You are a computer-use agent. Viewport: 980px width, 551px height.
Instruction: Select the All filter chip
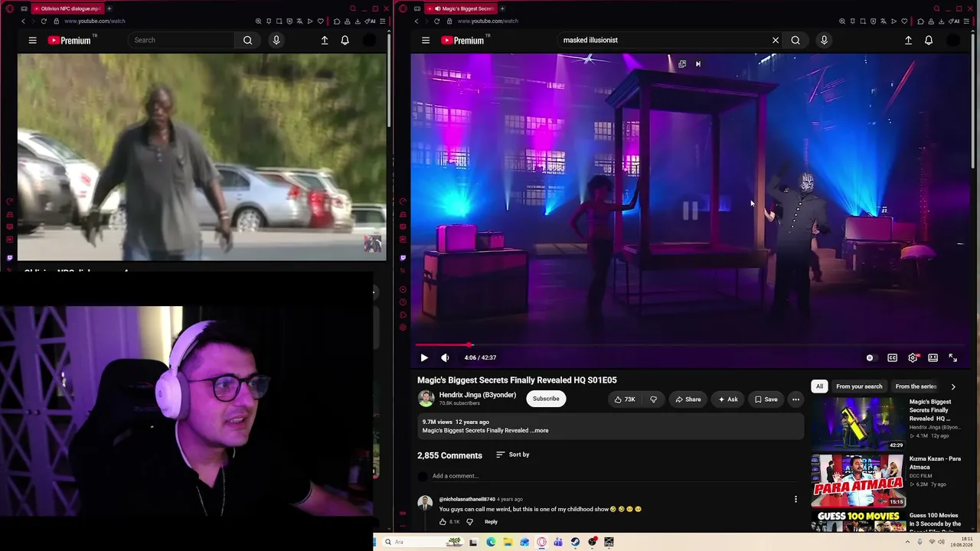(819, 386)
